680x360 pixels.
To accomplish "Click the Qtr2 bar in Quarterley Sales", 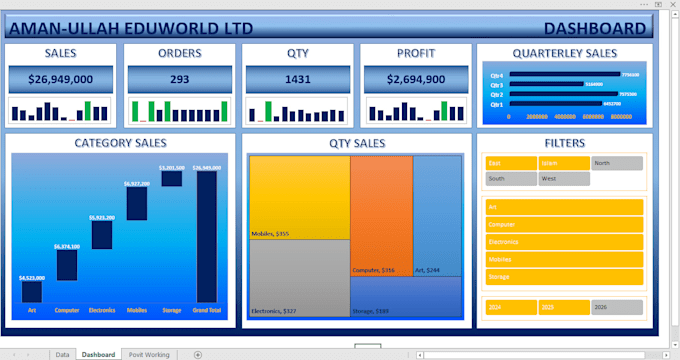I will (x=563, y=94).
